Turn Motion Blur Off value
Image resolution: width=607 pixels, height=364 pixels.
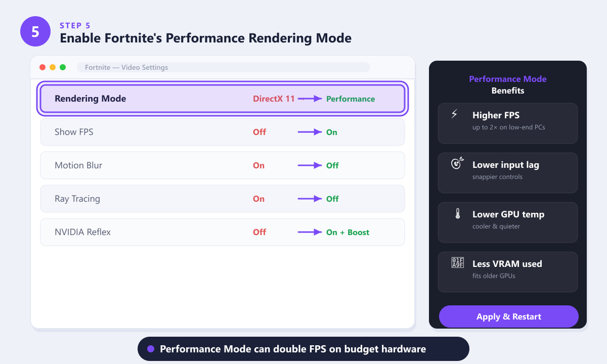[332, 165]
